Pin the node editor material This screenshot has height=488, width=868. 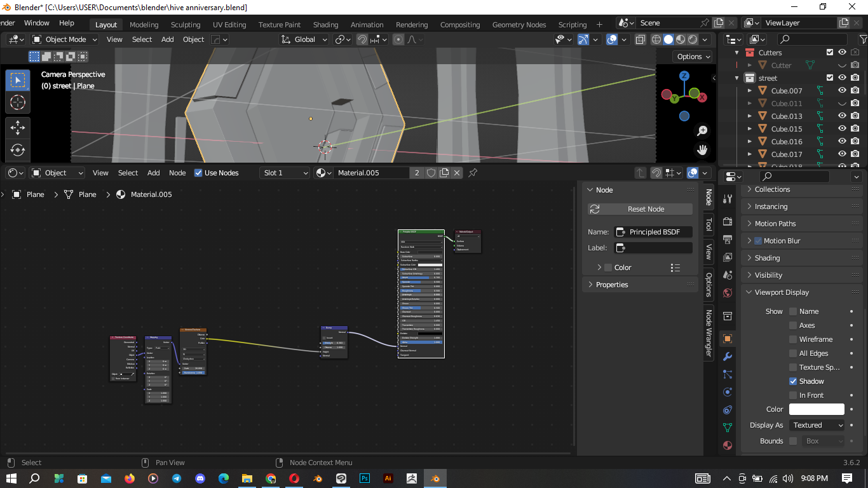[x=473, y=173]
